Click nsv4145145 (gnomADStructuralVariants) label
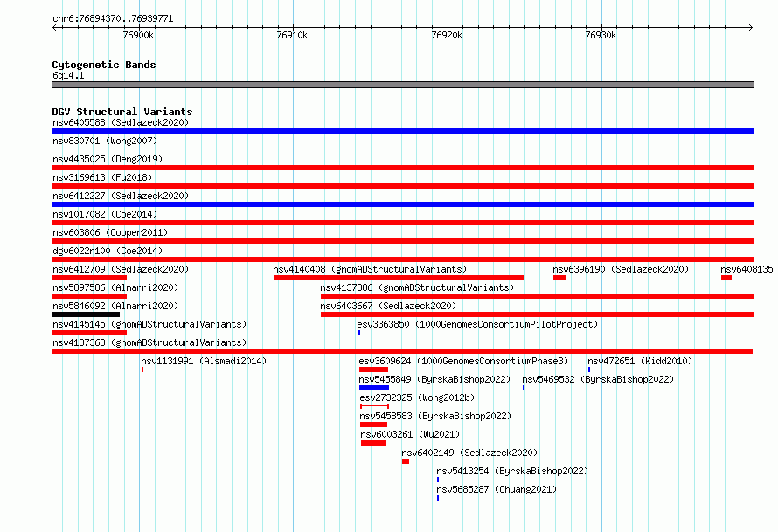 tap(149, 324)
